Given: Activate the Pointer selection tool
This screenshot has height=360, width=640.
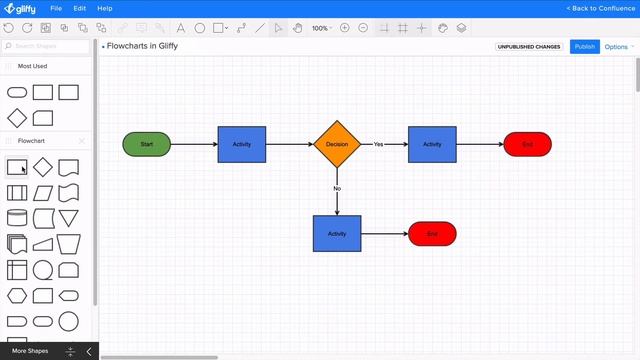Looking at the screenshot, I should [278, 28].
